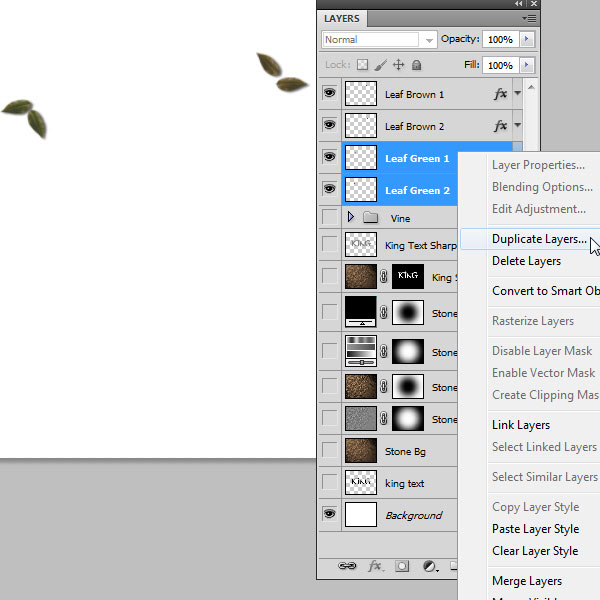Viewport: 600px width, 600px height.
Task: Click the link layers chain icon at panel bottom
Action: pos(347,566)
